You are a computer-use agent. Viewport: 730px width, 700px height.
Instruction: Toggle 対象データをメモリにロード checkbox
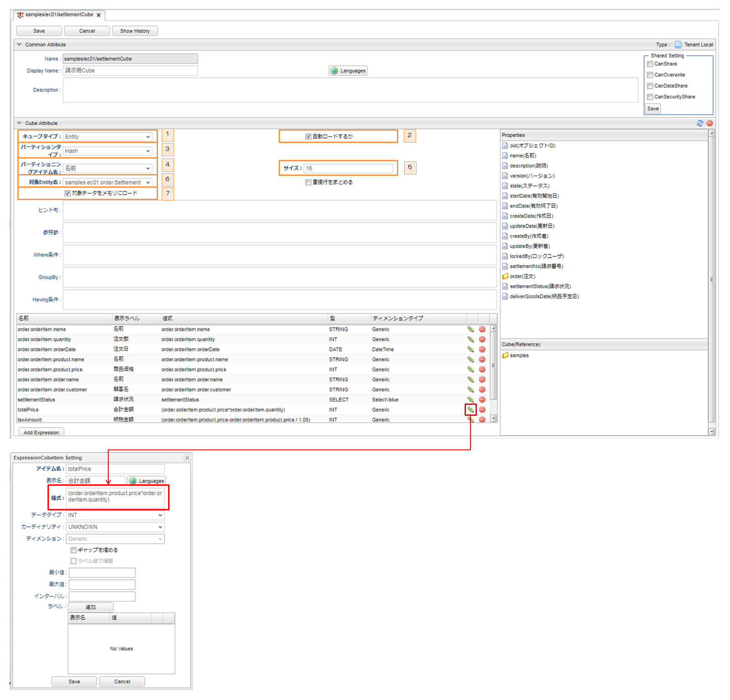coord(68,193)
